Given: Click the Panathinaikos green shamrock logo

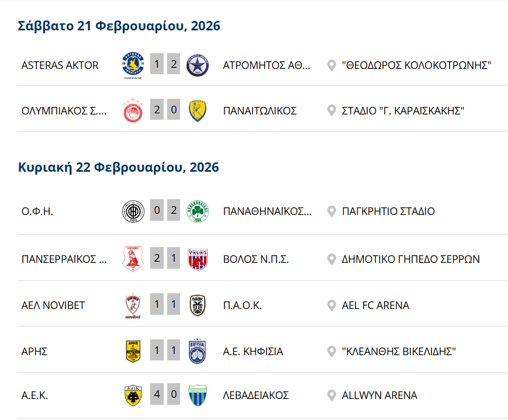Looking at the screenshot, I should [x=198, y=211].
